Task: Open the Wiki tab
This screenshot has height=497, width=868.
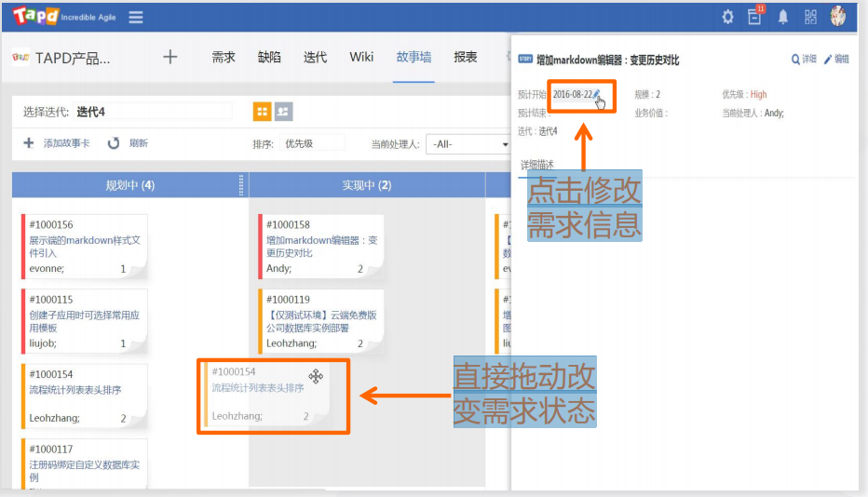Action: [361, 57]
